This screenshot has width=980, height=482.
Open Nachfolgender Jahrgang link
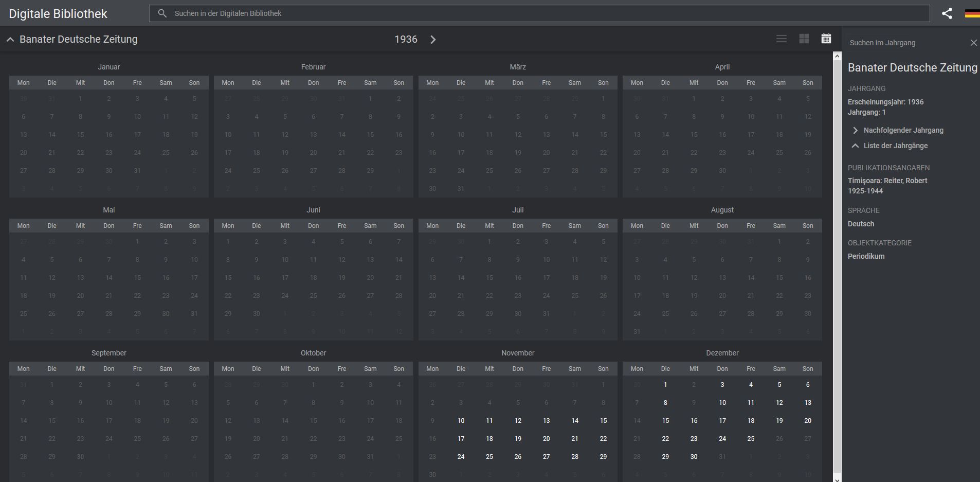903,130
